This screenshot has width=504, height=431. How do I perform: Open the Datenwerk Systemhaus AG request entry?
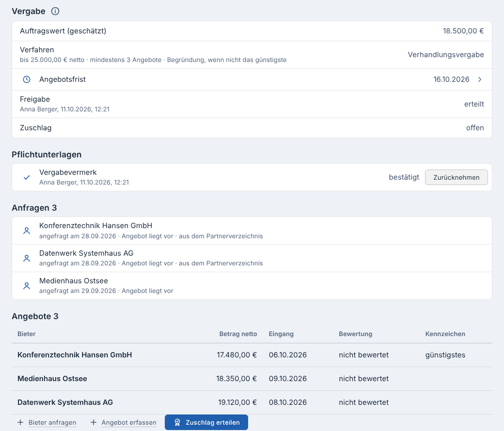pos(252,258)
